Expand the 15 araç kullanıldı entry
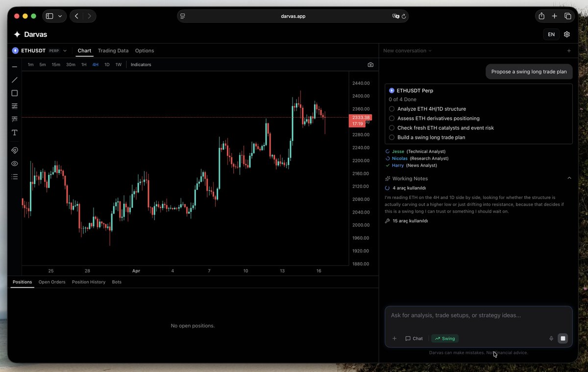 coord(410,221)
